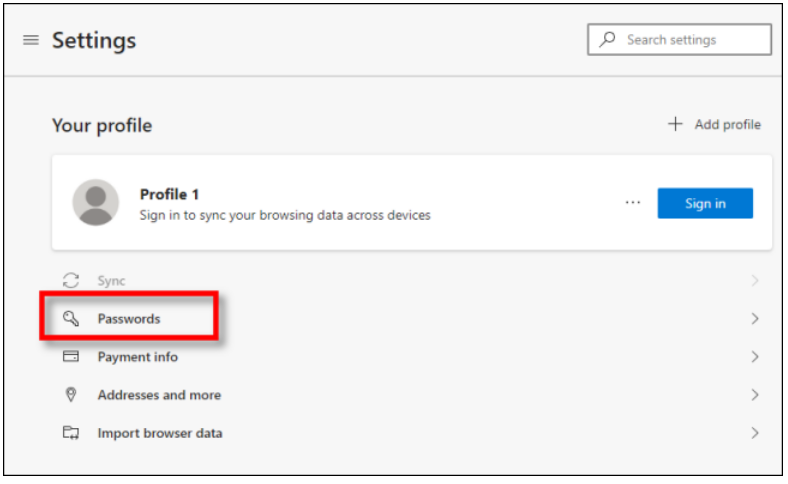This screenshot has width=788, height=484.
Task: Click the Profile 1 avatar picture
Action: pos(95,203)
